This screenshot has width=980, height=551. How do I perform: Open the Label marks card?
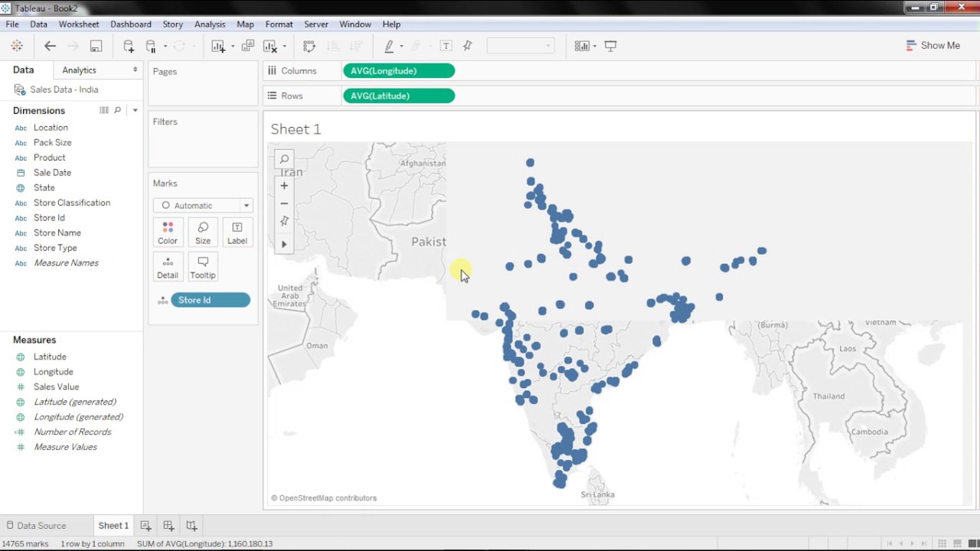237,233
